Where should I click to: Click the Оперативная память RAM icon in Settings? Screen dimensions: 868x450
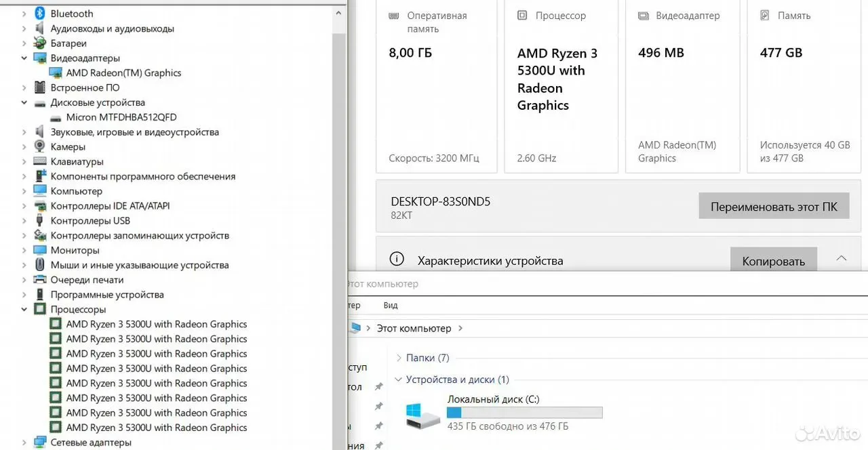(x=394, y=16)
